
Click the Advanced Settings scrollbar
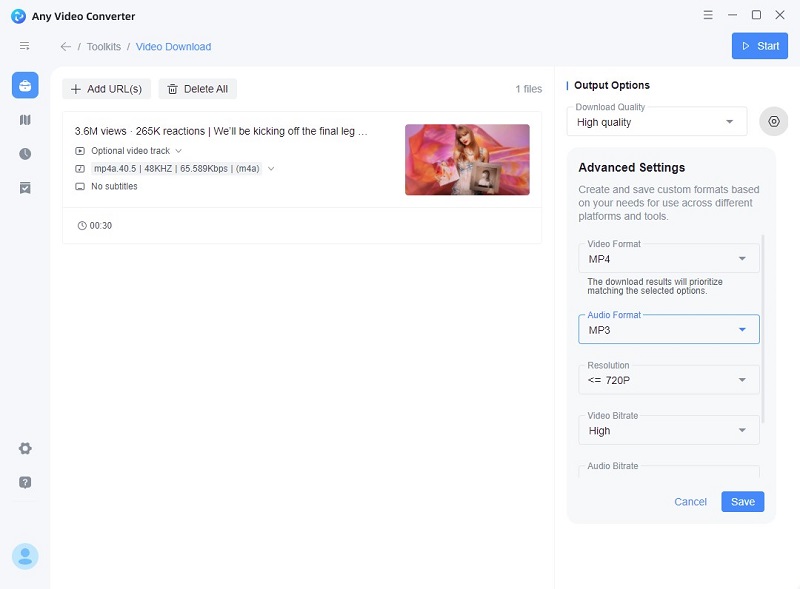[x=763, y=329]
